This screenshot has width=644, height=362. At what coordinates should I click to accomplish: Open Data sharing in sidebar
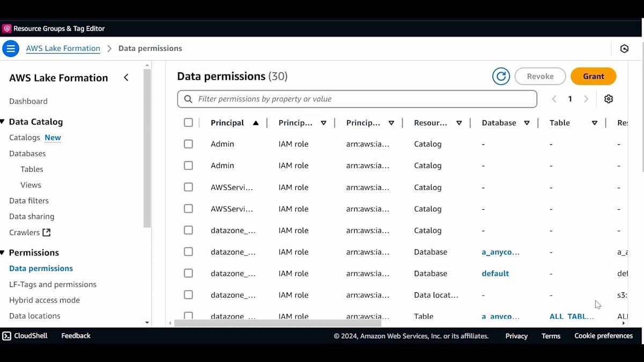coord(32,217)
